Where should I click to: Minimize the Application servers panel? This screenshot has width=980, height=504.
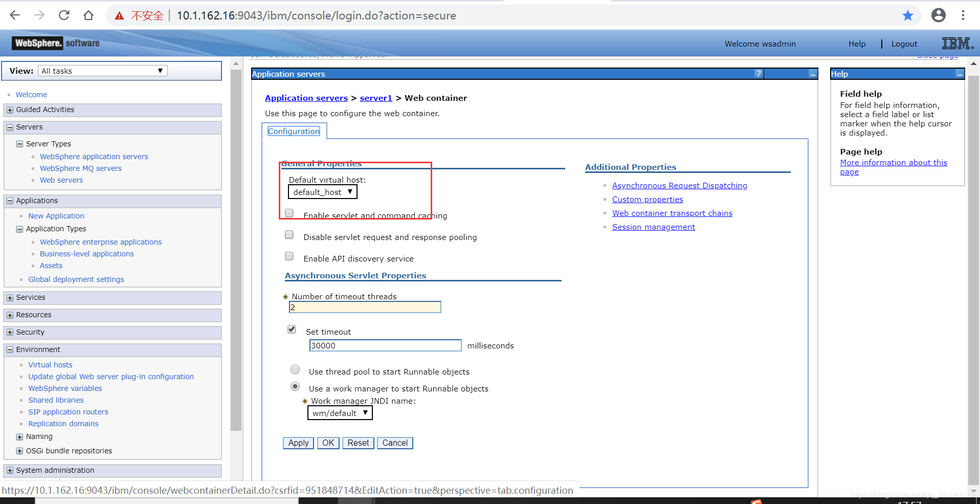(x=813, y=74)
